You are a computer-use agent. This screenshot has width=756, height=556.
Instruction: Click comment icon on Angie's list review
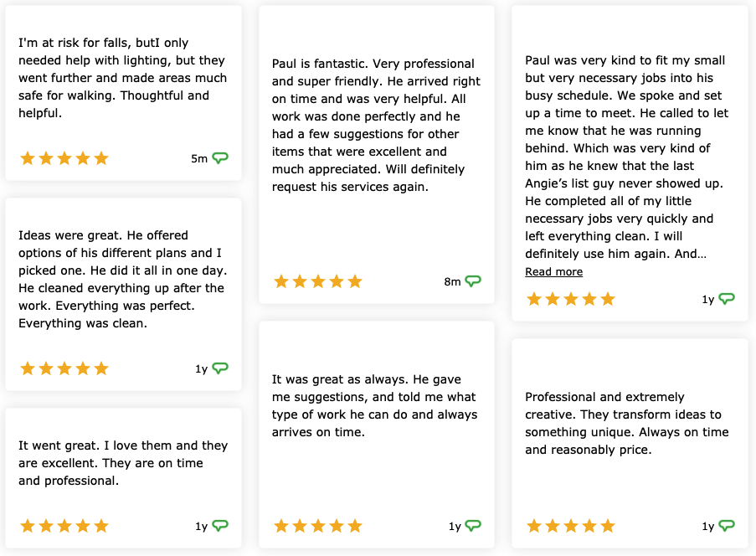(x=727, y=299)
